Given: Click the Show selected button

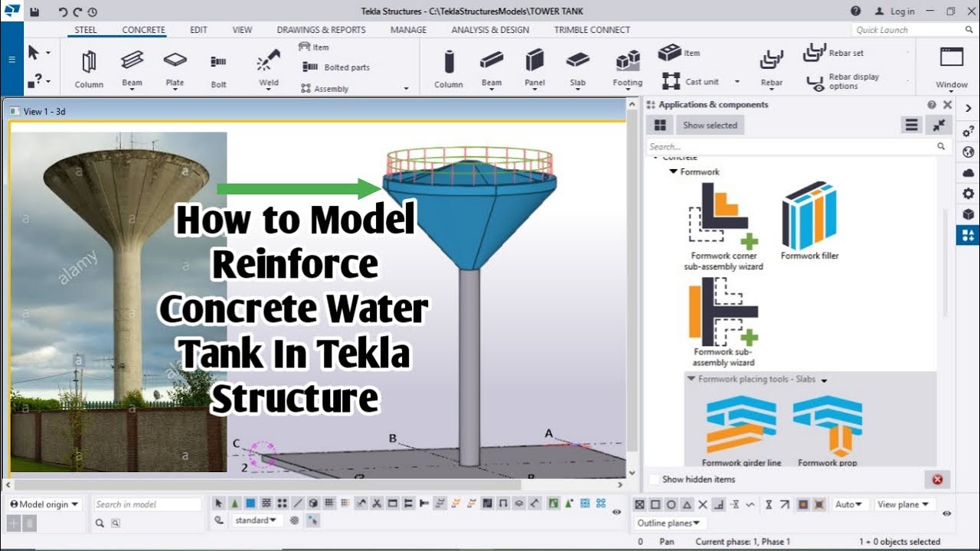Looking at the screenshot, I should [710, 125].
